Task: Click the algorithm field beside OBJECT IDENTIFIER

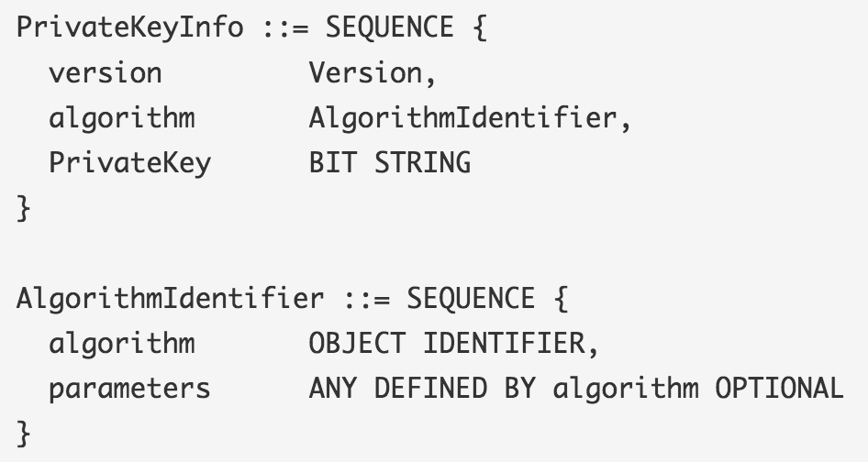Action: click(122, 344)
